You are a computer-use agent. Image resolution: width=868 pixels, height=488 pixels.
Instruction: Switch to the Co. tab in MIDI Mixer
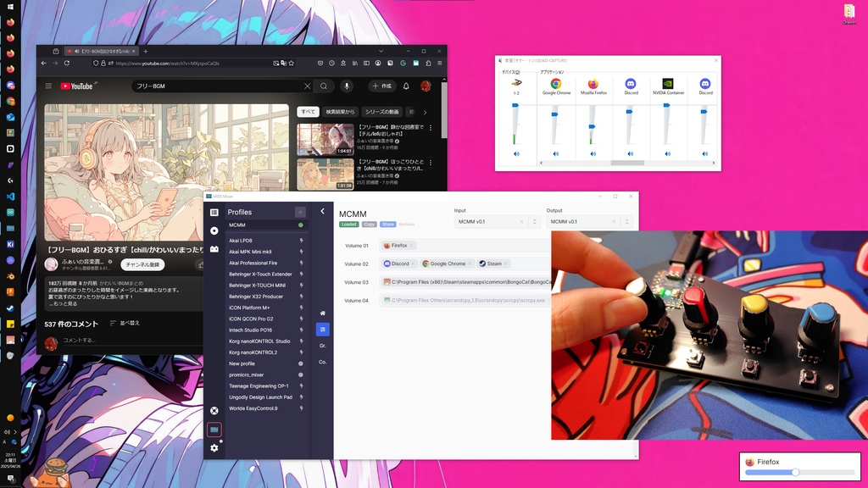tap(323, 363)
